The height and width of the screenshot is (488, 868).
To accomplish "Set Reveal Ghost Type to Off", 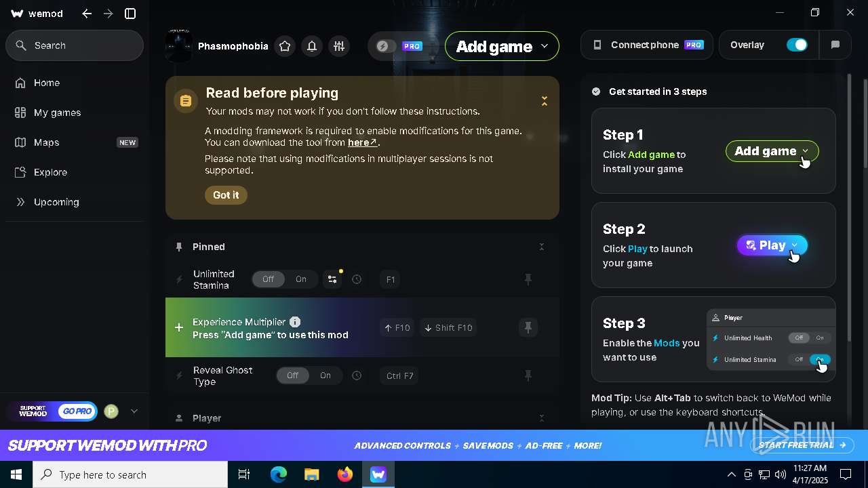I will point(293,375).
